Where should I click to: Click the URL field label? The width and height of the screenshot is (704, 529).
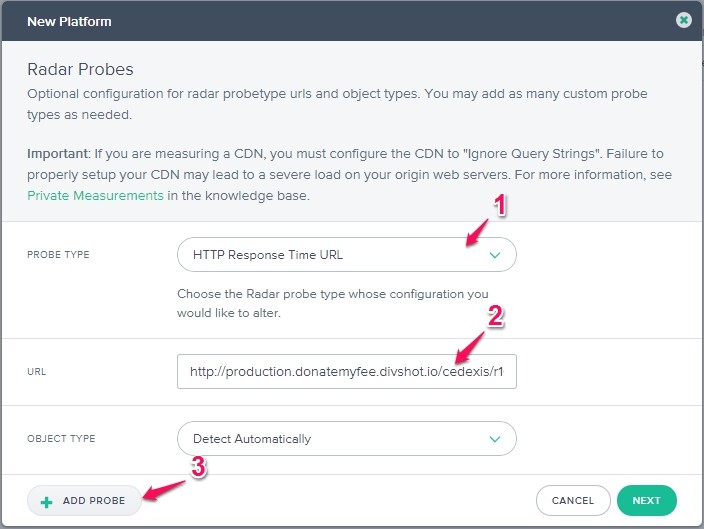pyautogui.click(x=37, y=372)
